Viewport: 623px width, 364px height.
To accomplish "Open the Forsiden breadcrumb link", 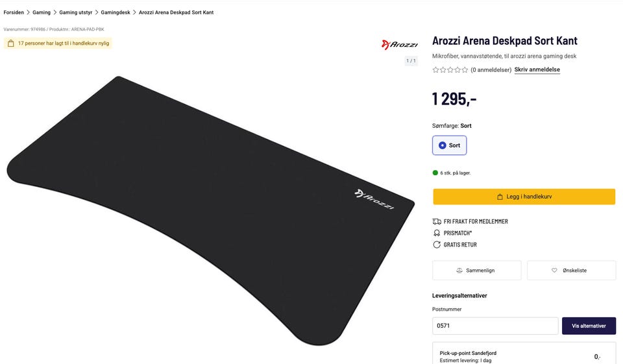I will 14,12.
